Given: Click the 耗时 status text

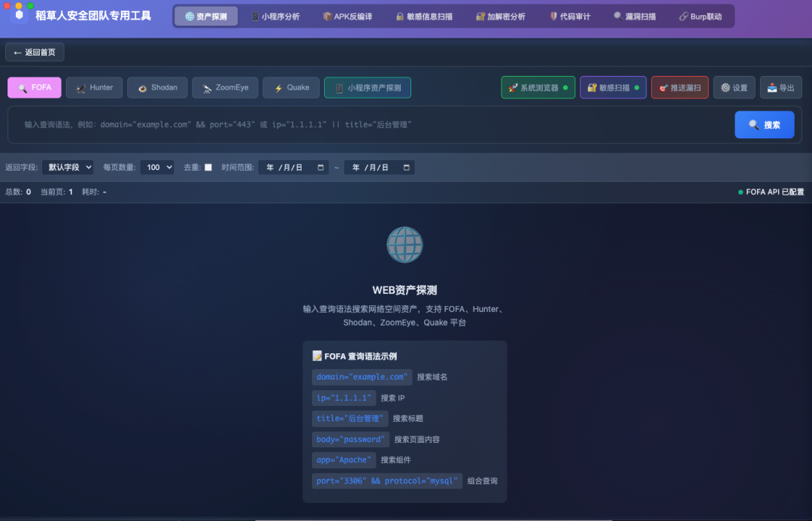Looking at the screenshot, I should [94, 192].
